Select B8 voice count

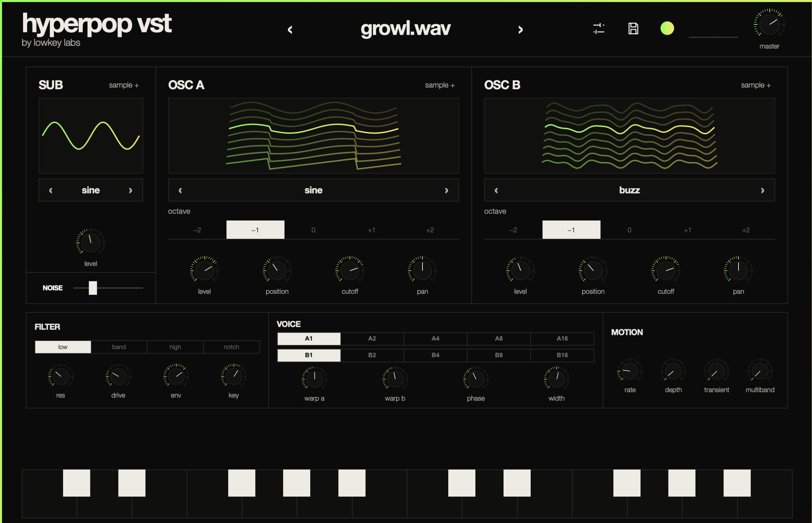pos(499,355)
